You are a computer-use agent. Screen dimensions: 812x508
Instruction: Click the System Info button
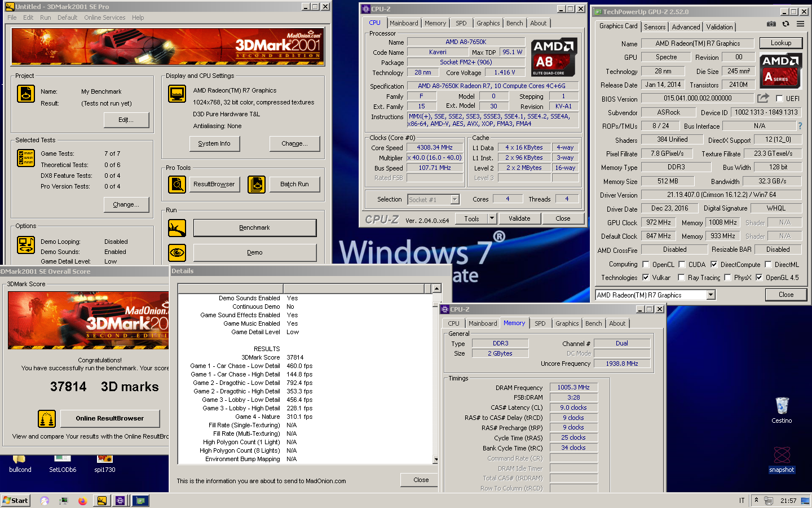pos(214,143)
